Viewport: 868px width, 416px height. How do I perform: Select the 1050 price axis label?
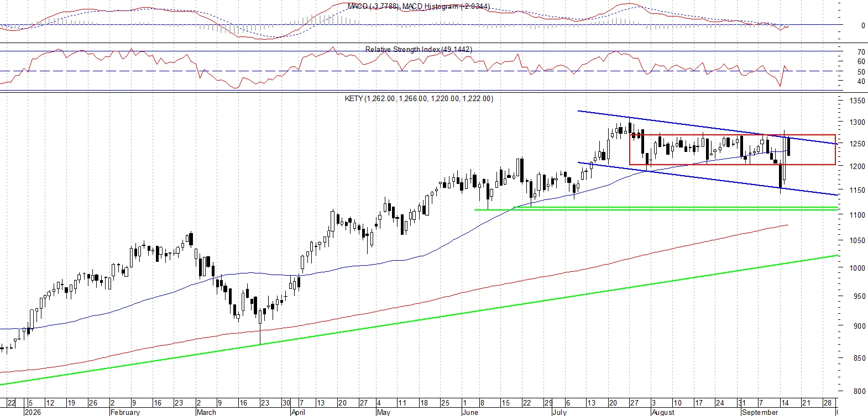point(857,241)
